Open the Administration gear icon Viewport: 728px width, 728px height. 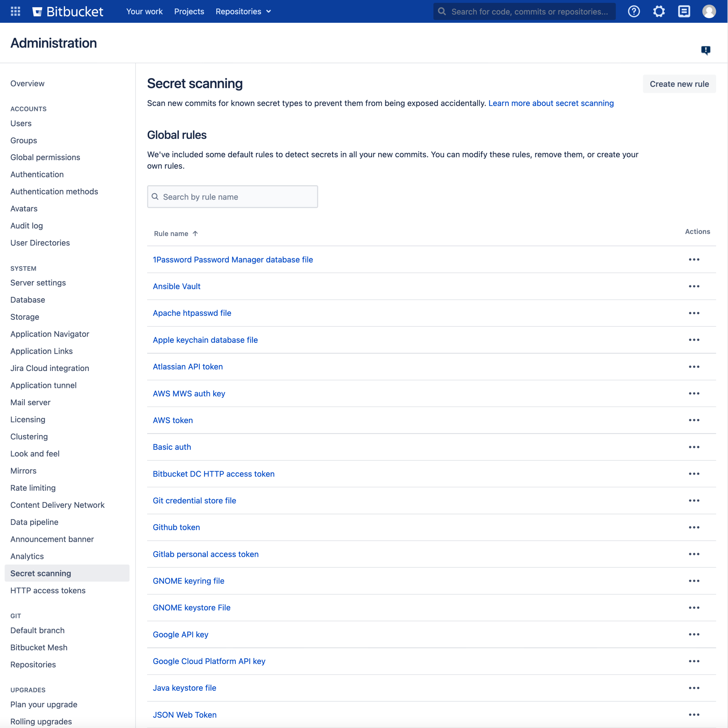click(659, 11)
